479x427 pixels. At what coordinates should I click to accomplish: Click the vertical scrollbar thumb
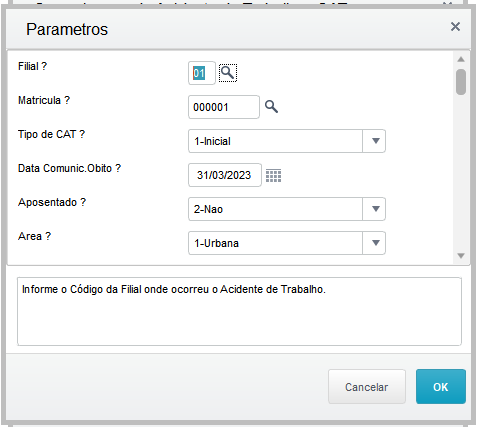[x=461, y=82]
